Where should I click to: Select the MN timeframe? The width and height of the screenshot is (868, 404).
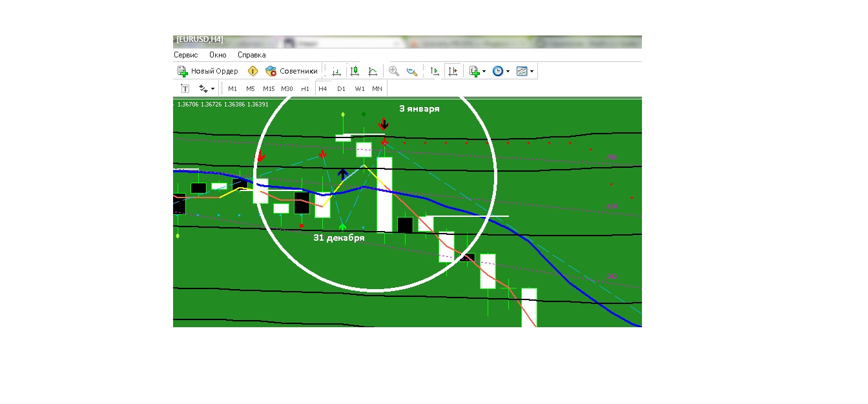coord(377,88)
